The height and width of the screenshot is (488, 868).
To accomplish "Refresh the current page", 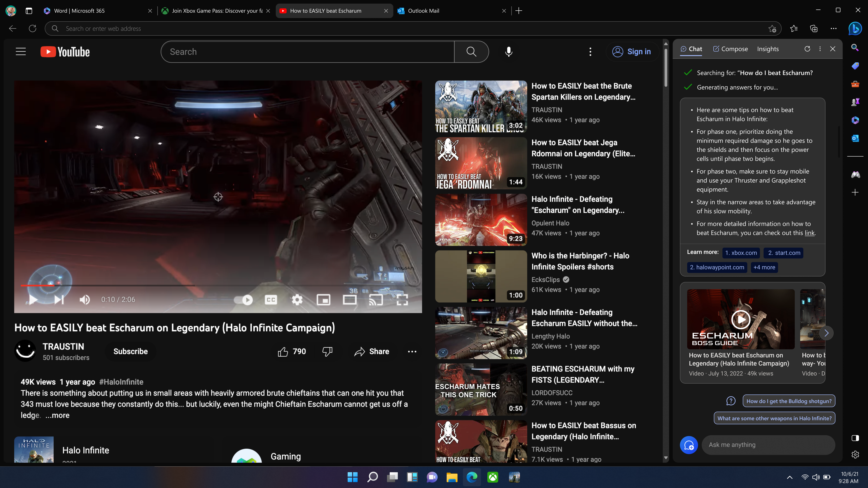I will (x=32, y=29).
